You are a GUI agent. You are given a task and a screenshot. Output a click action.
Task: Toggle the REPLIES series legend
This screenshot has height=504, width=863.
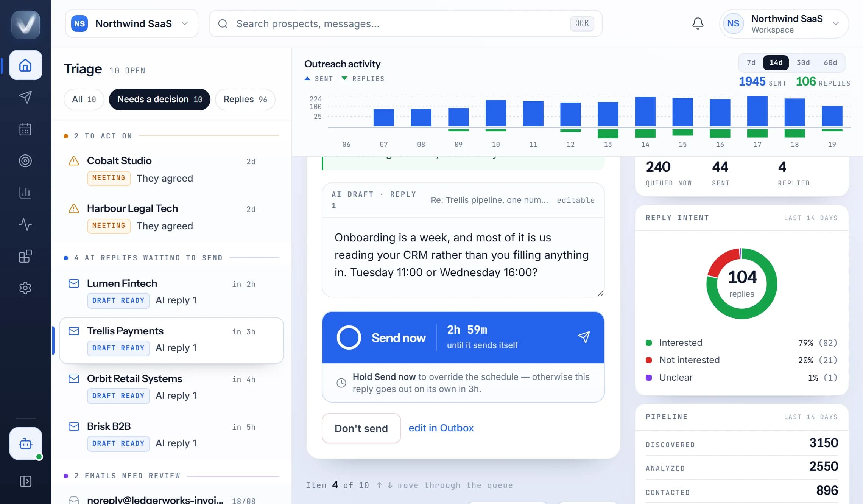point(363,79)
